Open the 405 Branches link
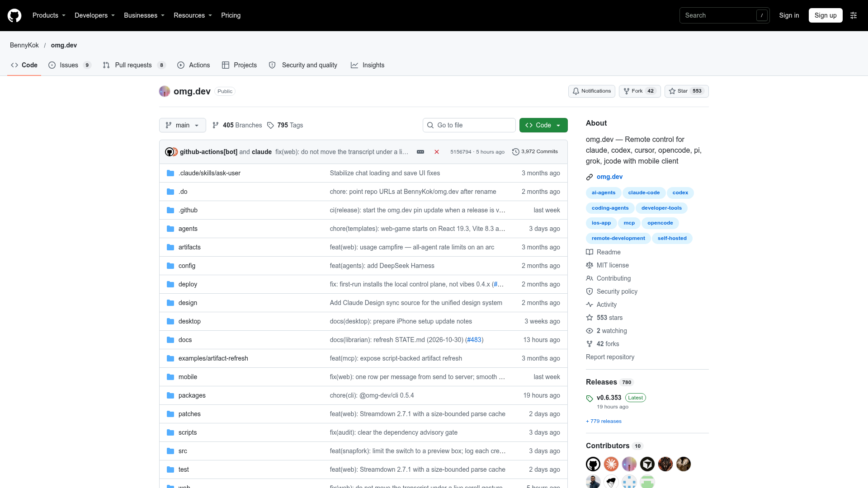Screen dimensions: 868x488 point(237,125)
